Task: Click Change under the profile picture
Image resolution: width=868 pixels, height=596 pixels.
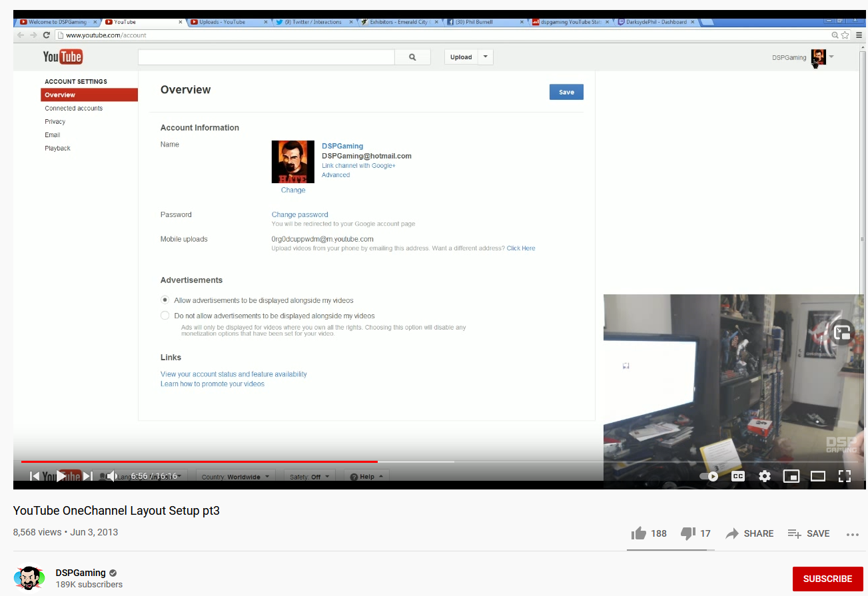Action: point(293,190)
